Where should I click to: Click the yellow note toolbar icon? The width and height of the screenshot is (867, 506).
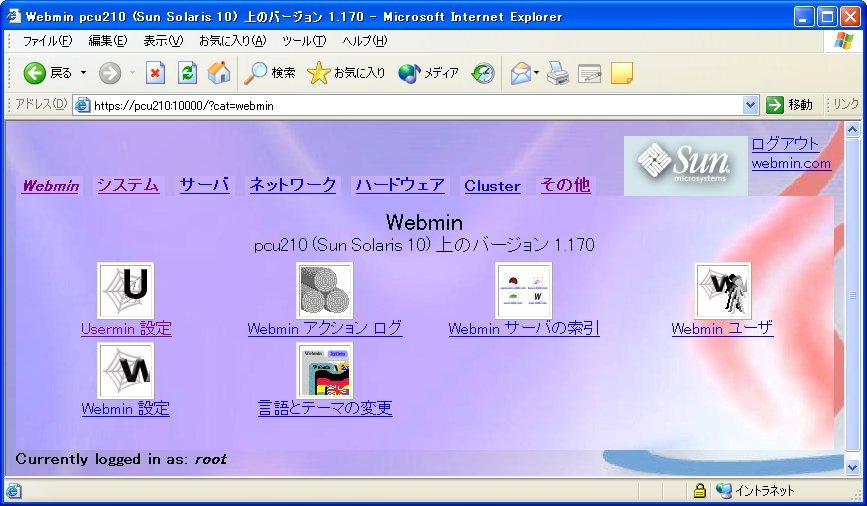(x=621, y=73)
